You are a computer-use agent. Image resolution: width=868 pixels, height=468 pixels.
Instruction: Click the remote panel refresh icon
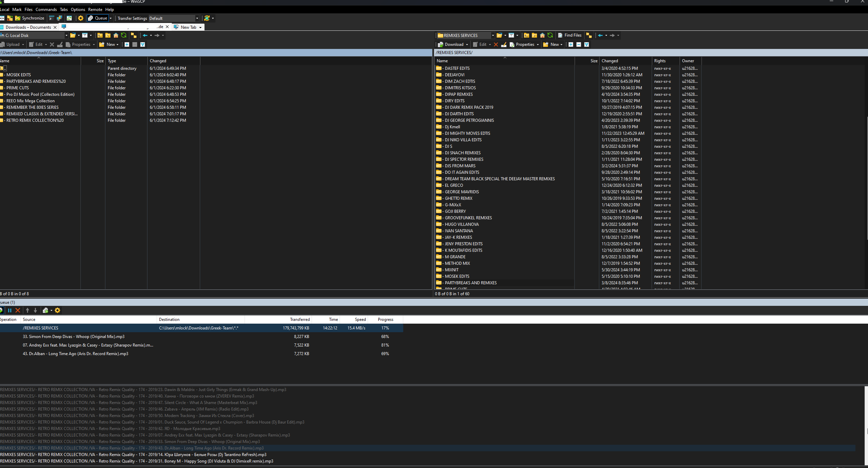(550, 35)
